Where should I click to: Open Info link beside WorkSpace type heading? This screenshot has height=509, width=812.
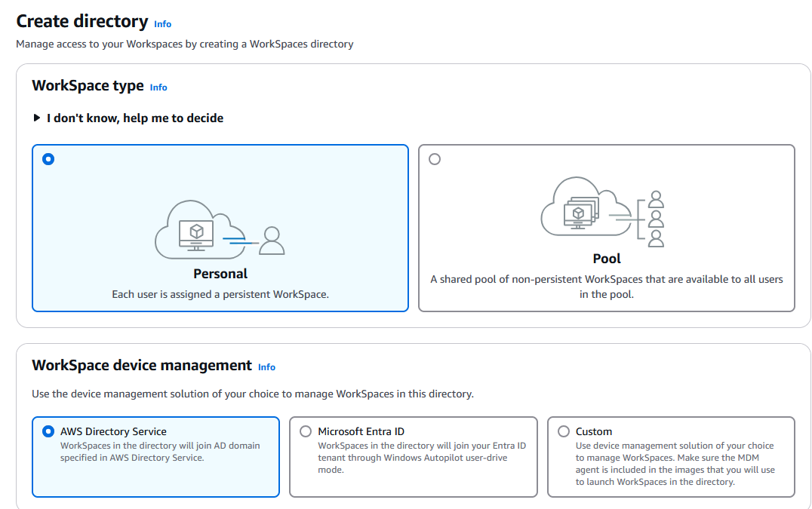coord(158,87)
